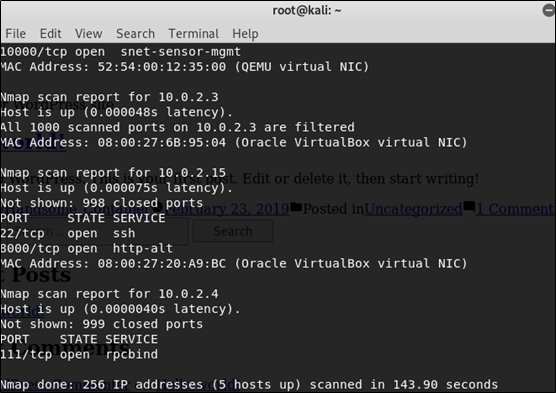556x393 pixels.
Task: Click MAC Address 08:00:27:6B:95:04 line
Action: coord(234,143)
